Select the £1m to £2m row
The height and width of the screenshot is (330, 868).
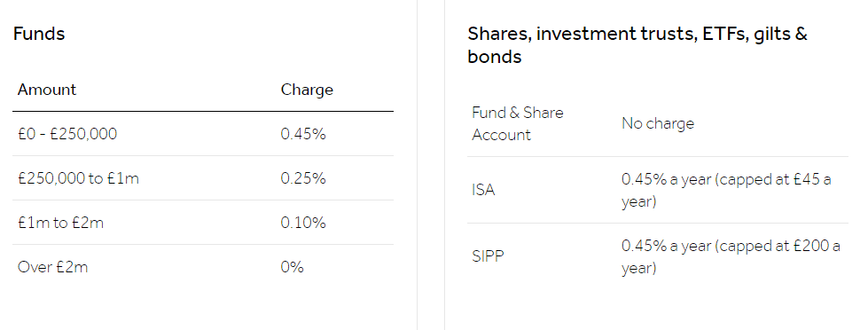(x=203, y=223)
